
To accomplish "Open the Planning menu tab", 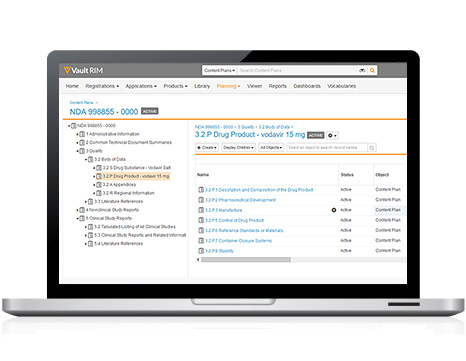I will (228, 86).
